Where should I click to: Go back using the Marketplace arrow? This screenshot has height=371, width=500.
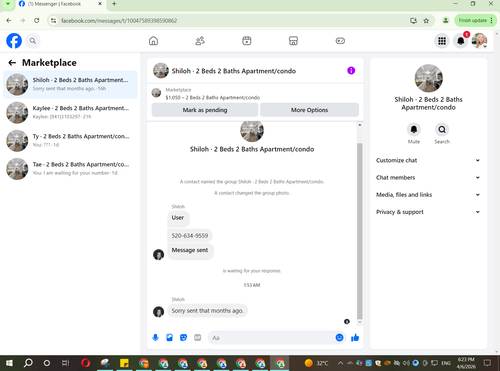click(x=12, y=63)
